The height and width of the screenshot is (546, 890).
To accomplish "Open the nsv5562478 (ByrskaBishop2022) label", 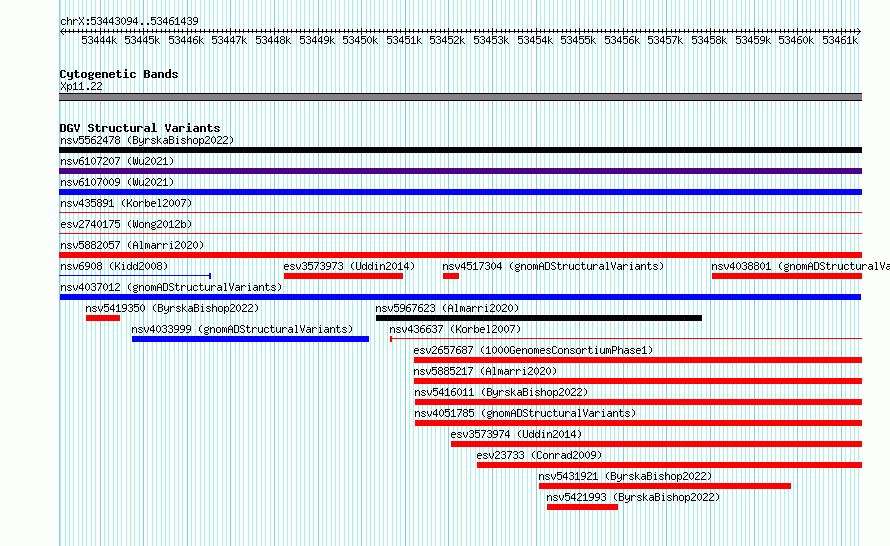I will [147, 140].
